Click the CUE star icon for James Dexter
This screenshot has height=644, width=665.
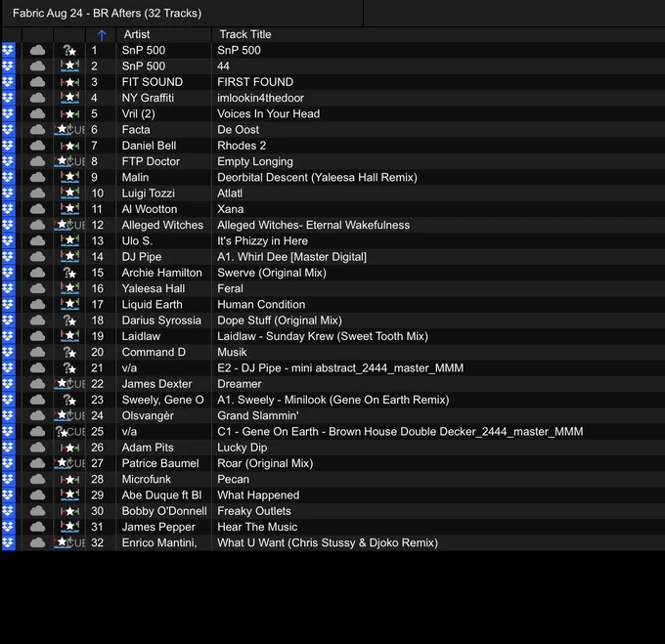69,384
